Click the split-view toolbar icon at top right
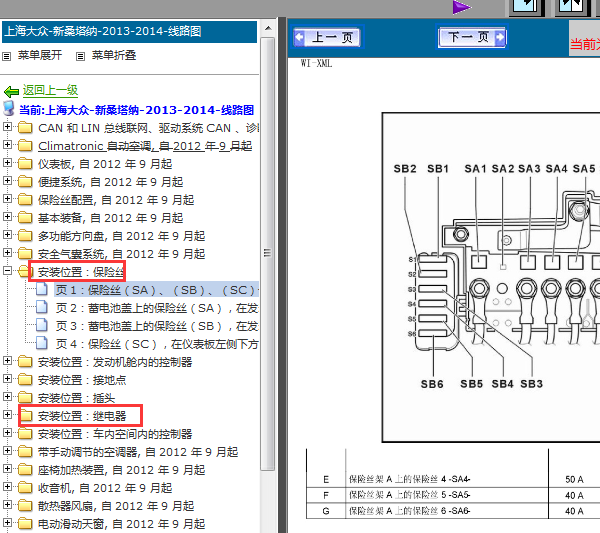This screenshot has width=600, height=533. click(572, 7)
